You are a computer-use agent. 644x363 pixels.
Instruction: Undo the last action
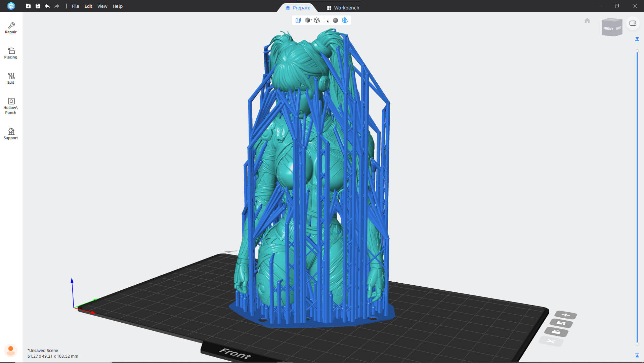tap(47, 6)
